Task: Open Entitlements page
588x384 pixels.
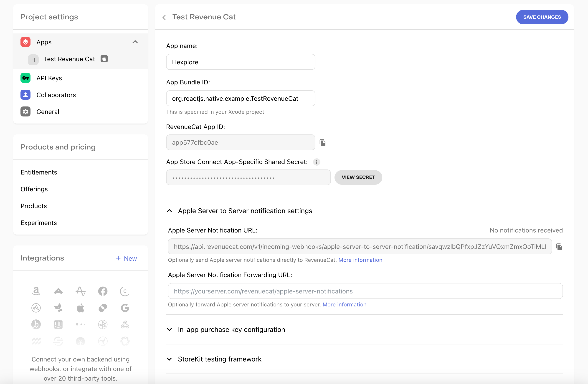Action: pos(39,172)
